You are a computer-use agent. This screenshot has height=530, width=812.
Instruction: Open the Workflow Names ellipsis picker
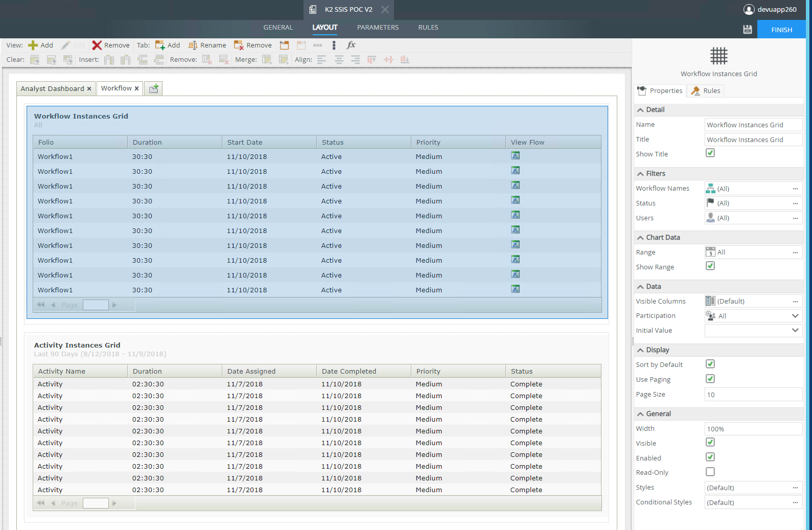(x=795, y=189)
